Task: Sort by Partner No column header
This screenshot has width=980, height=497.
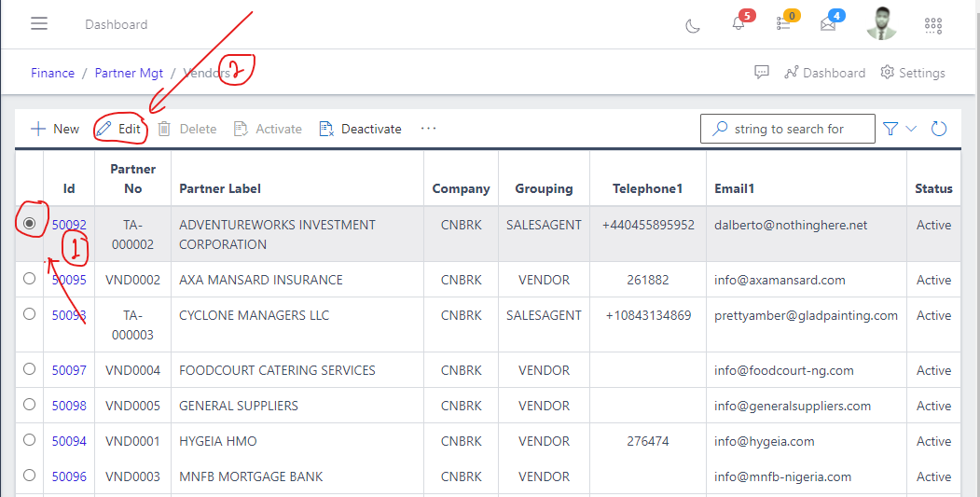Action: point(132,179)
